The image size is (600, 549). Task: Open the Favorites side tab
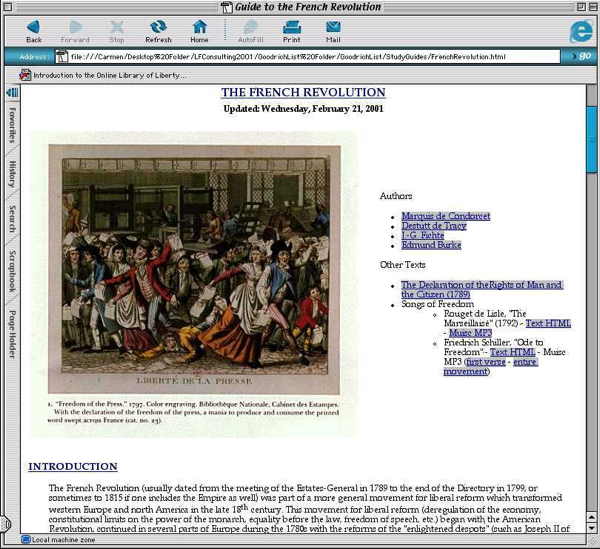(x=12, y=125)
